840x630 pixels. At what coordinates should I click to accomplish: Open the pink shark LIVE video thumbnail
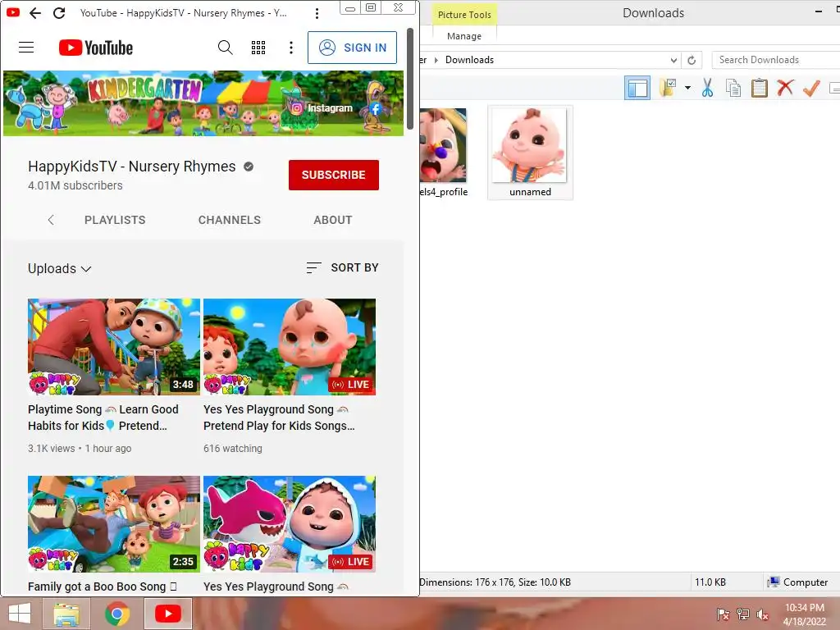coord(290,524)
